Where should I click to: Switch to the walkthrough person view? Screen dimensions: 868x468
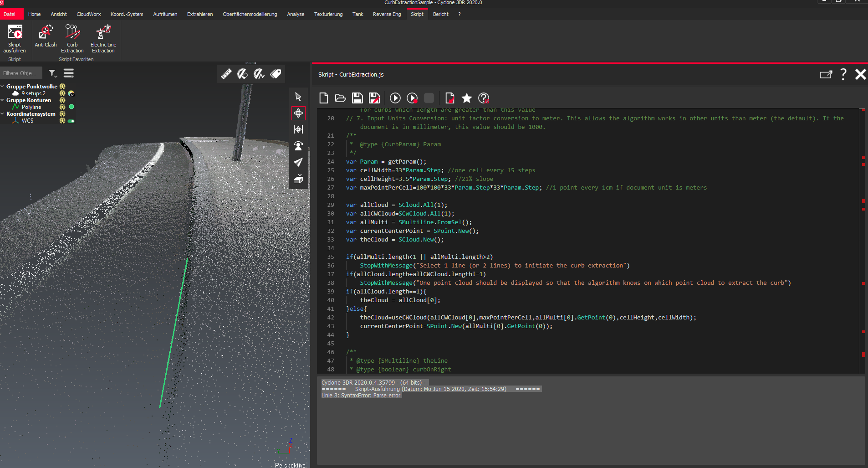point(298,146)
